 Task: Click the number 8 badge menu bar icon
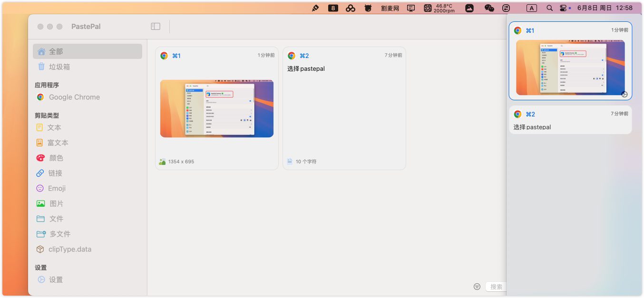[333, 8]
